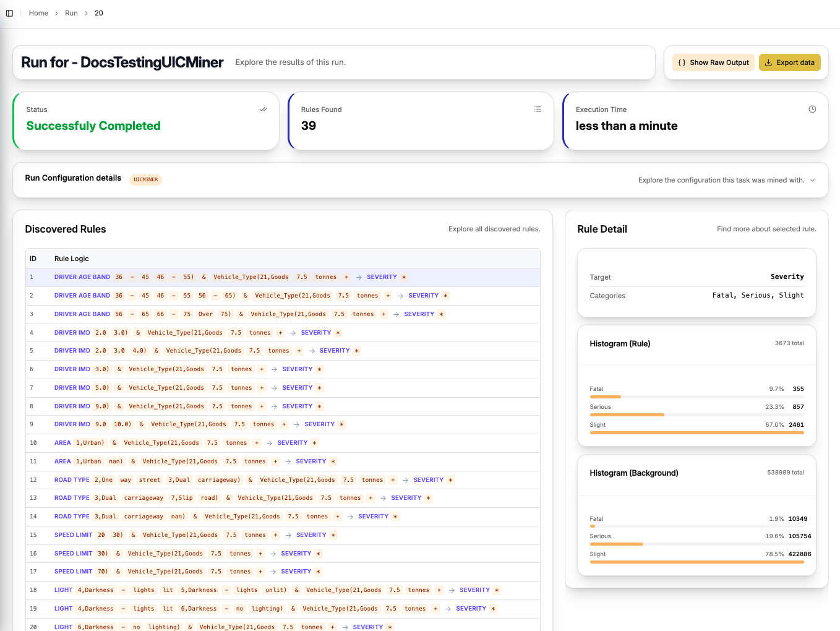Click the curly-braces icon on Show Raw Output
840x631 pixels.
click(x=682, y=62)
